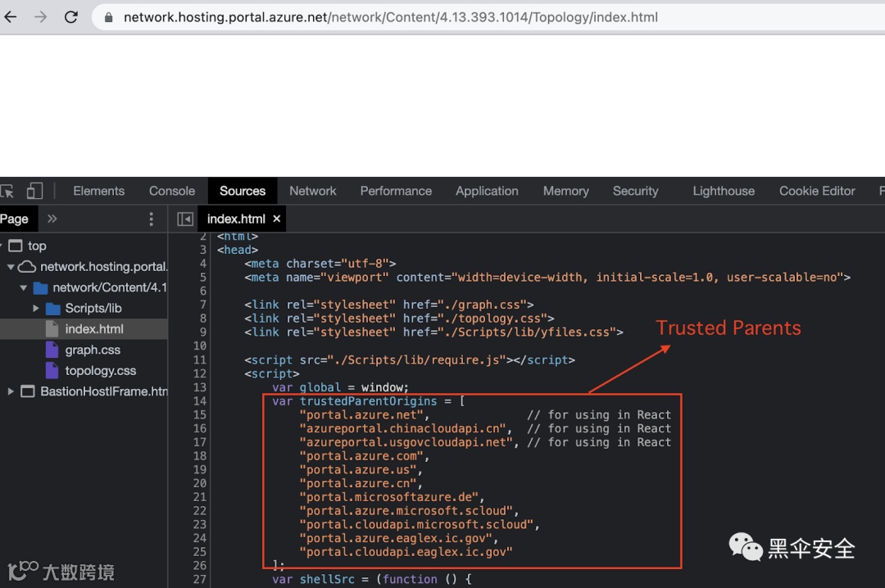
Task: Set breakpoint on line number 14
Action: (200, 401)
